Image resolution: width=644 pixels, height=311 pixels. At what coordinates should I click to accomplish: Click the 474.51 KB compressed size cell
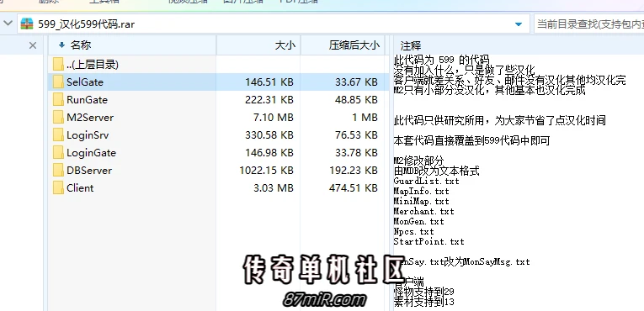click(x=354, y=188)
